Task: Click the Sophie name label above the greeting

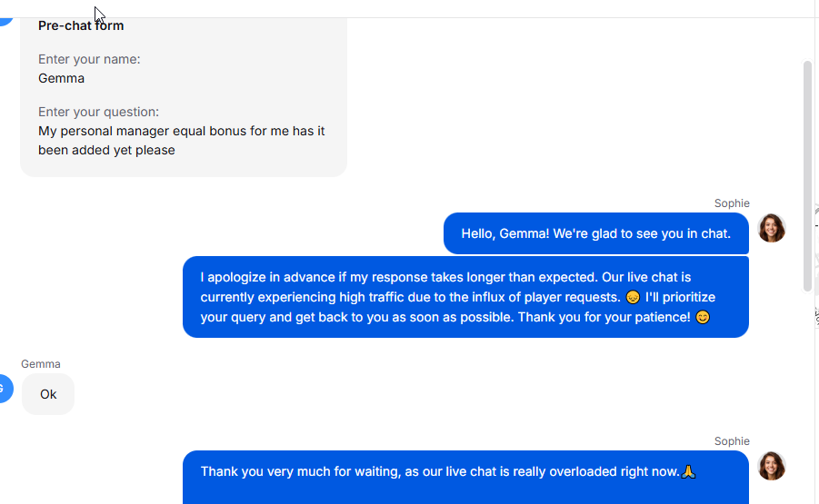Action: pyautogui.click(x=732, y=203)
